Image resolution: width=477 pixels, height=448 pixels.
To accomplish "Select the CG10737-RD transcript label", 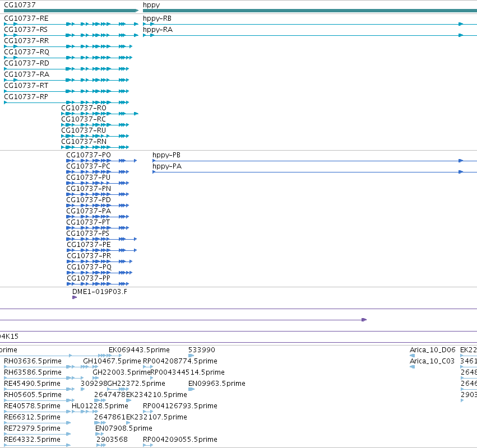I will coord(26,63).
